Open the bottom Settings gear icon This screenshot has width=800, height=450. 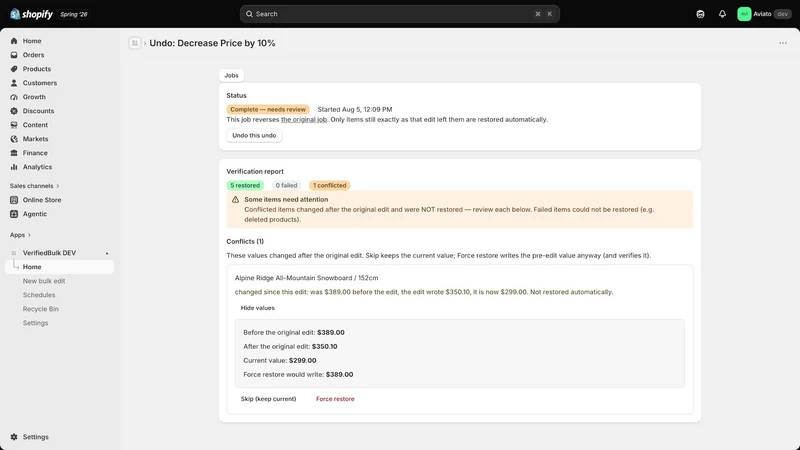tap(14, 437)
